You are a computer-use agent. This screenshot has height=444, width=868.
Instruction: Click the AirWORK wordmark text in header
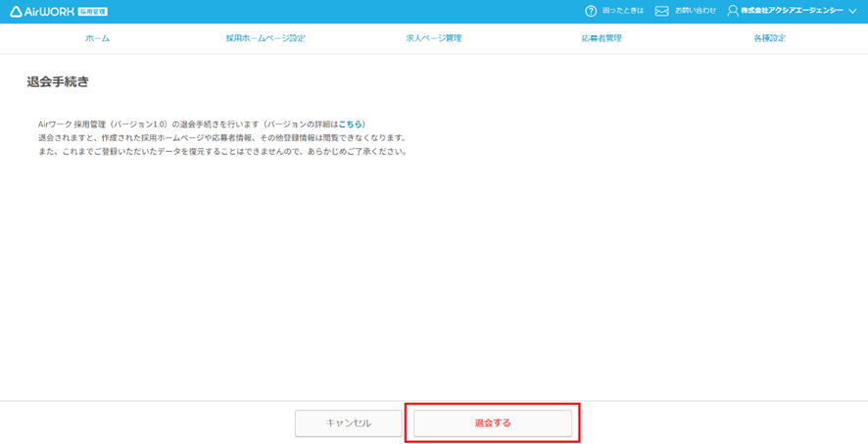49,12
